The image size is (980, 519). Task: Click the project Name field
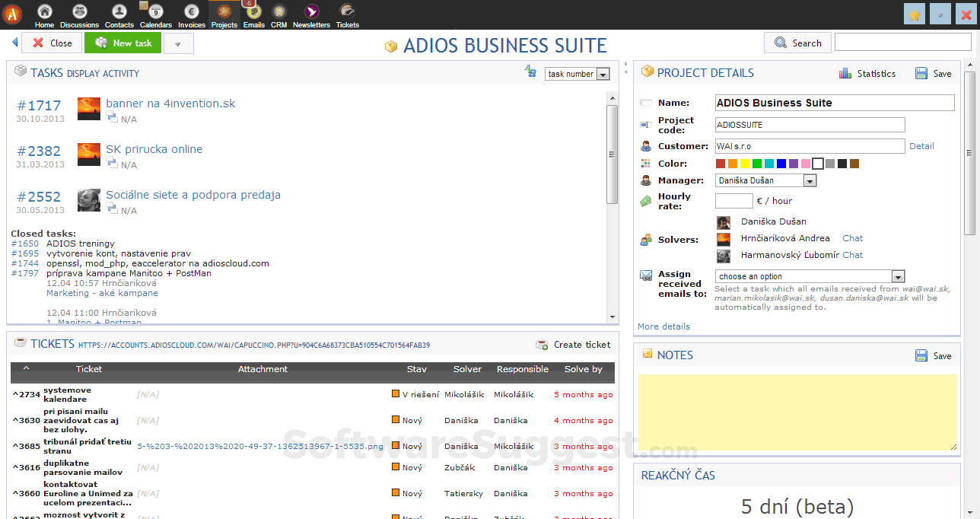[x=835, y=103]
